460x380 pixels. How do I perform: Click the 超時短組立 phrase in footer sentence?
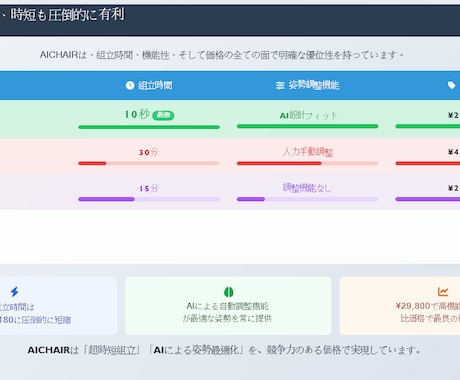click(x=112, y=350)
